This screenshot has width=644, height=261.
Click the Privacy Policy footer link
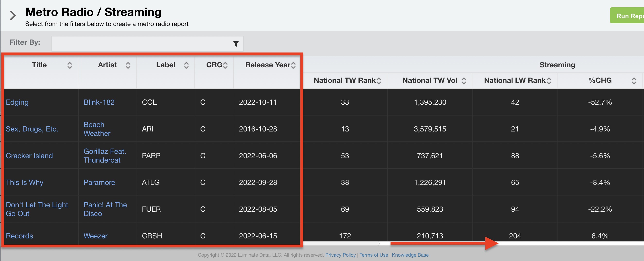click(x=340, y=255)
